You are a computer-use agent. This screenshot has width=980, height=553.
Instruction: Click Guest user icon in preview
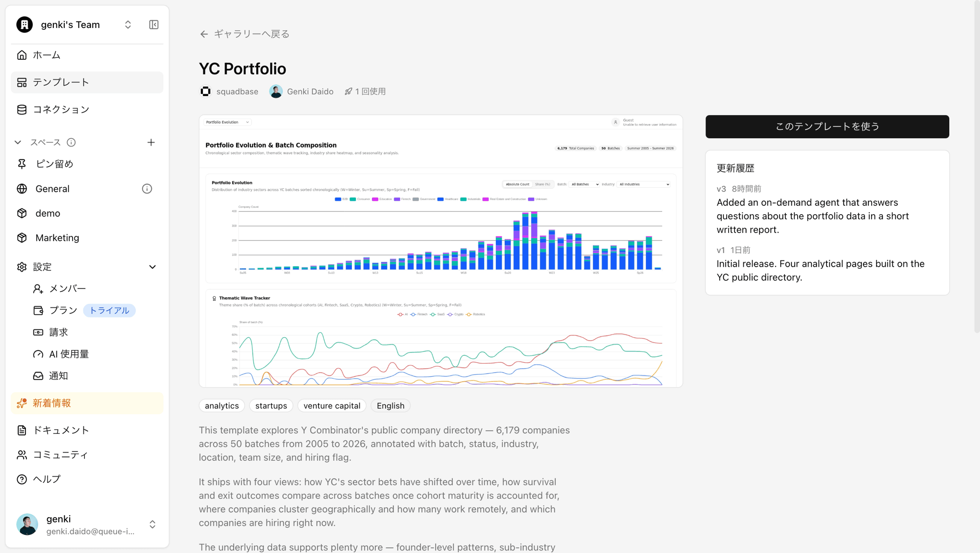pos(615,122)
